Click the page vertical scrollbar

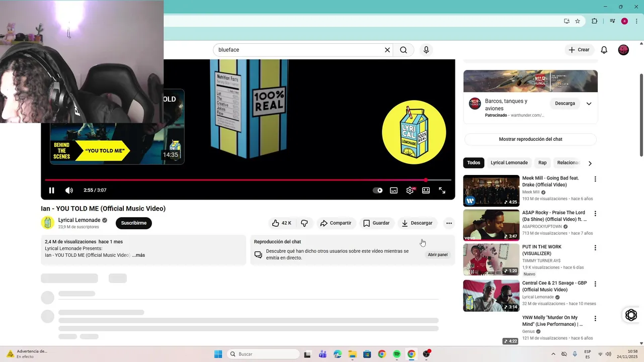(x=641, y=115)
